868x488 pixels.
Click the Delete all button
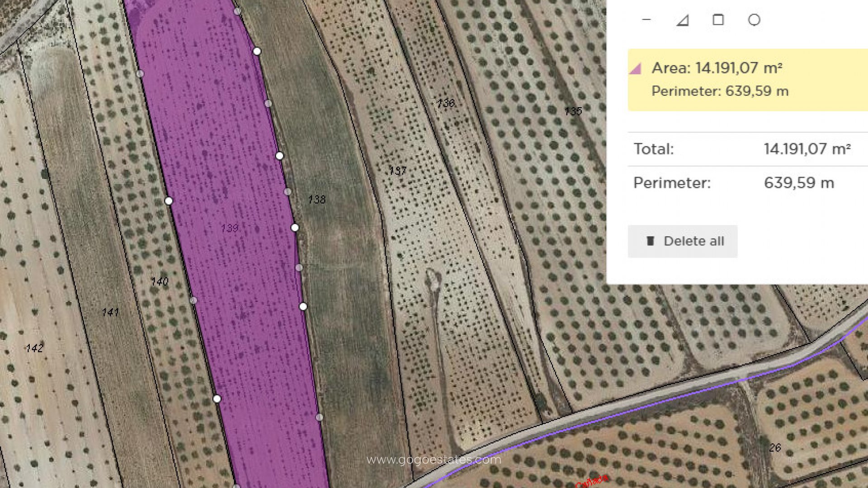pos(682,241)
